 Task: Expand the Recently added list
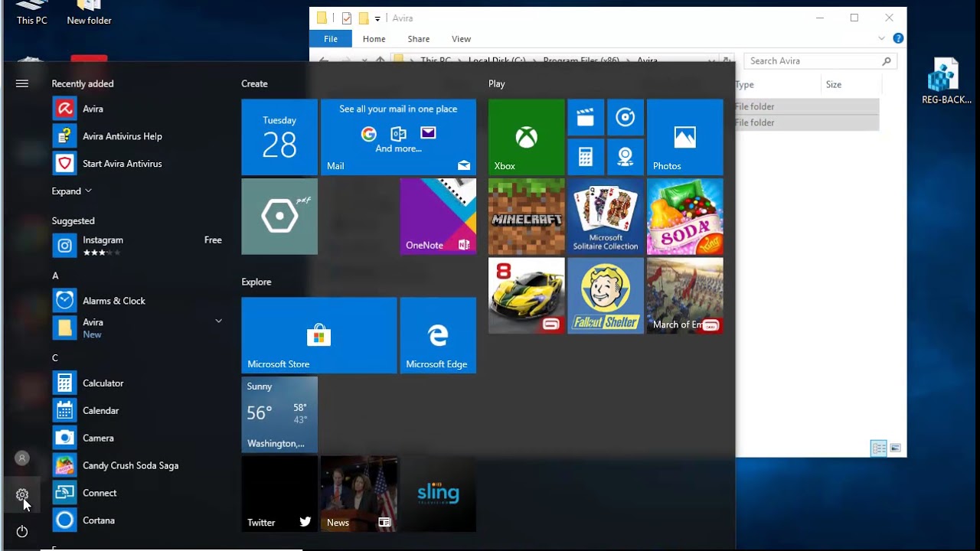tap(72, 191)
